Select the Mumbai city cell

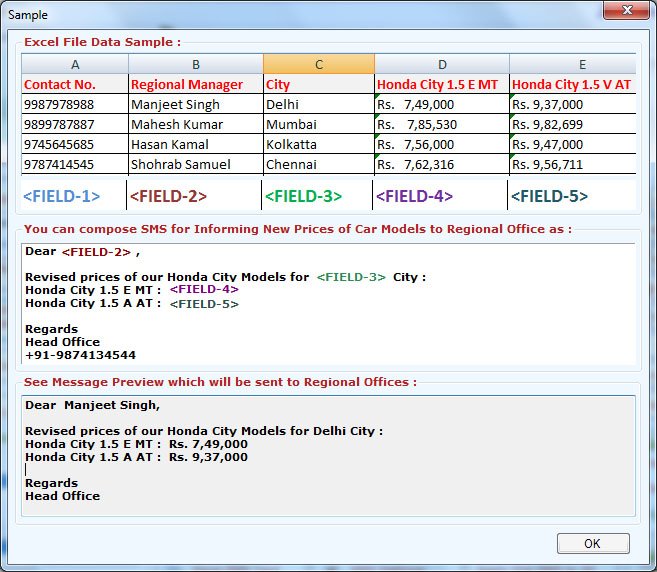tap(319, 124)
